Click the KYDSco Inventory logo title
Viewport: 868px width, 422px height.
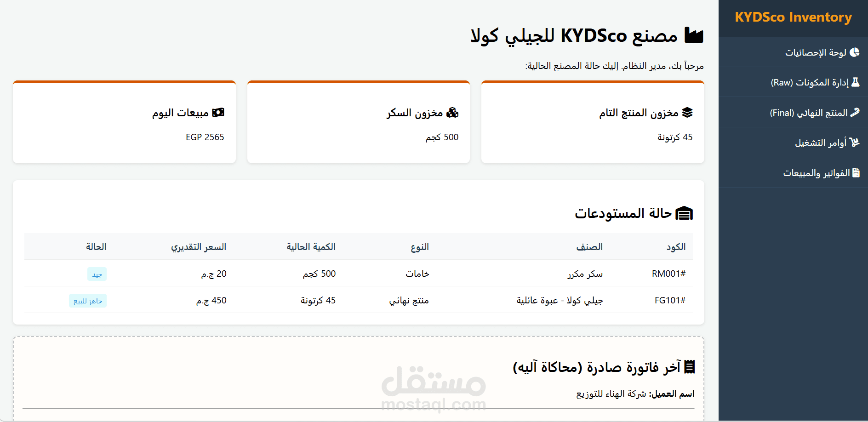793,17
